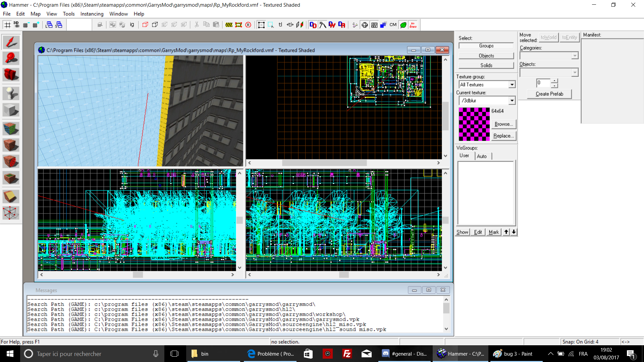
Task: Expand the /3dblur current texture dropdown
Action: click(x=512, y=101)
